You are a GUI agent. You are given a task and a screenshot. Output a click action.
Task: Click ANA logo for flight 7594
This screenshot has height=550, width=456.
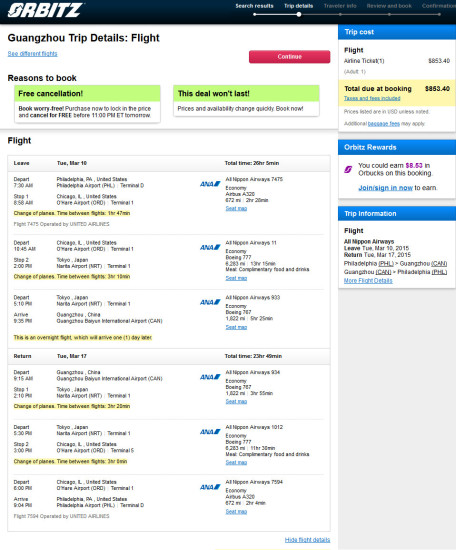click(210, 487)
